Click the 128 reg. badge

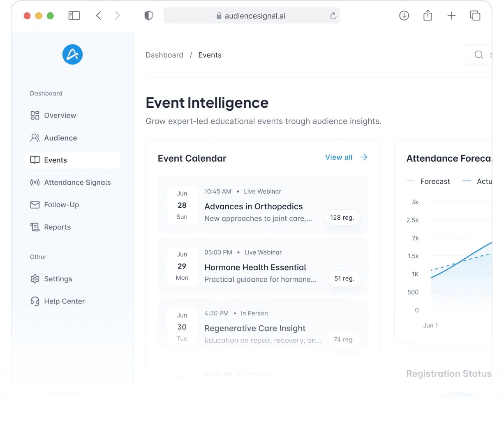coord(342,218)
